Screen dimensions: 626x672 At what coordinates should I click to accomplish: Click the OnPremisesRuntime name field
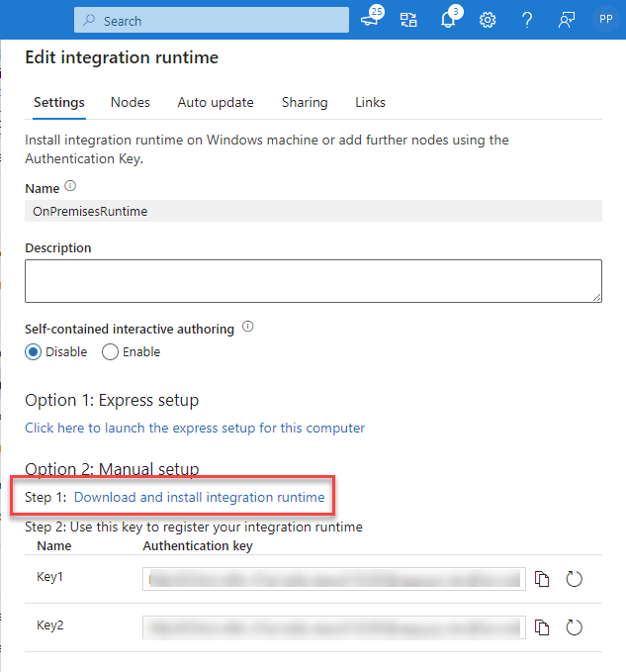click(313, 211)
